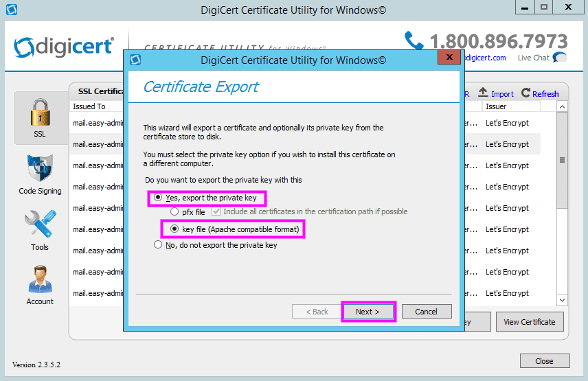
Task: Click the scrollbar up arrow
Action: pos(562,107)
